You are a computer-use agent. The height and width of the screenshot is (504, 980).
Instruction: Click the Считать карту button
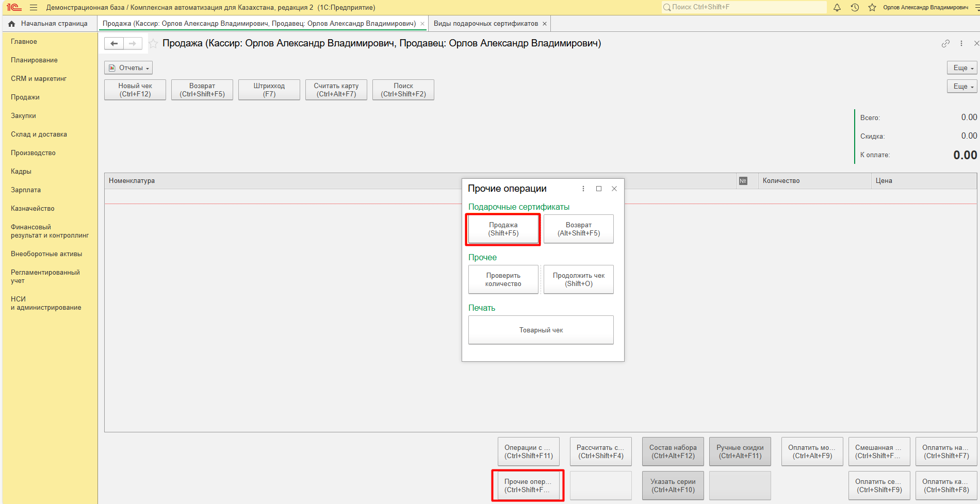click(x=336, y=90)
